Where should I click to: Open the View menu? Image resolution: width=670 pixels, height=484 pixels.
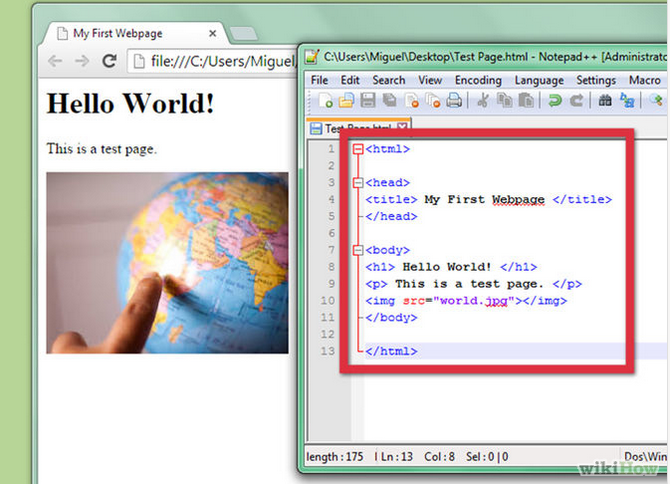[430, 80]
